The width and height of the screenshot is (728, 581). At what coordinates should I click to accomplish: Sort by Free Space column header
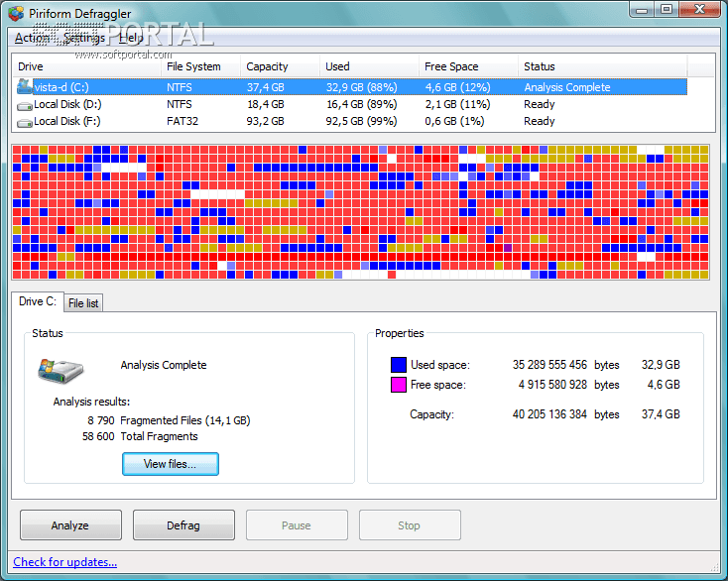[468, 66]
